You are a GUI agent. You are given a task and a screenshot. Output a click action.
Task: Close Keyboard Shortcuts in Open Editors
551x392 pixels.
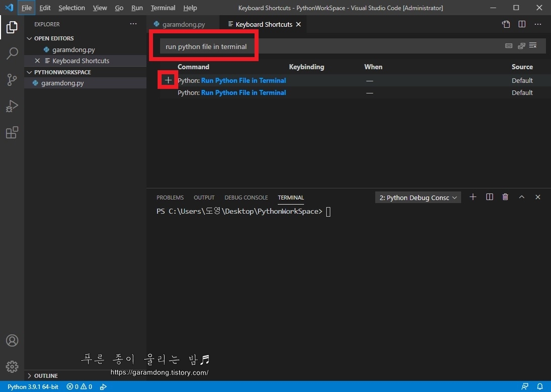pyautogui.click(x=37, y=61)
